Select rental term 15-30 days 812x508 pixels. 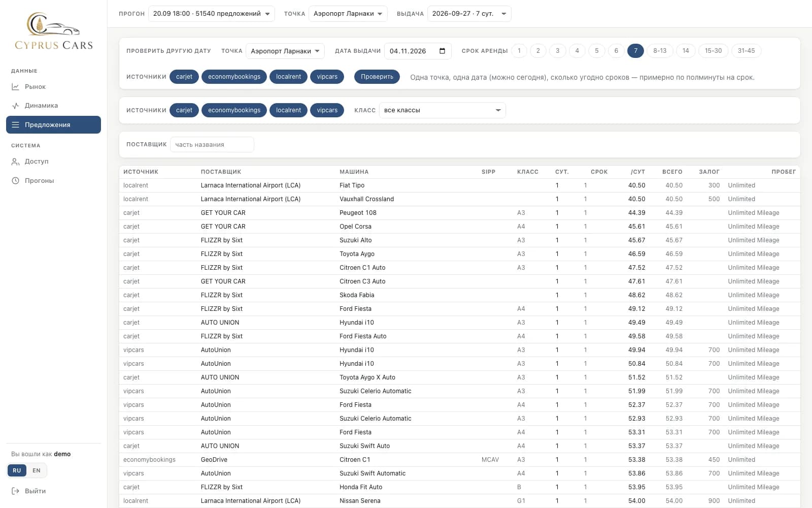713,51
